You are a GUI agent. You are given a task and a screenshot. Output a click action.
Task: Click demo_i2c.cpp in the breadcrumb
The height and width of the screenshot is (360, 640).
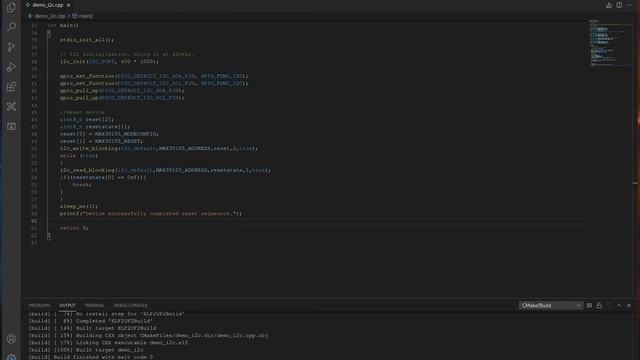coord(50,16)
